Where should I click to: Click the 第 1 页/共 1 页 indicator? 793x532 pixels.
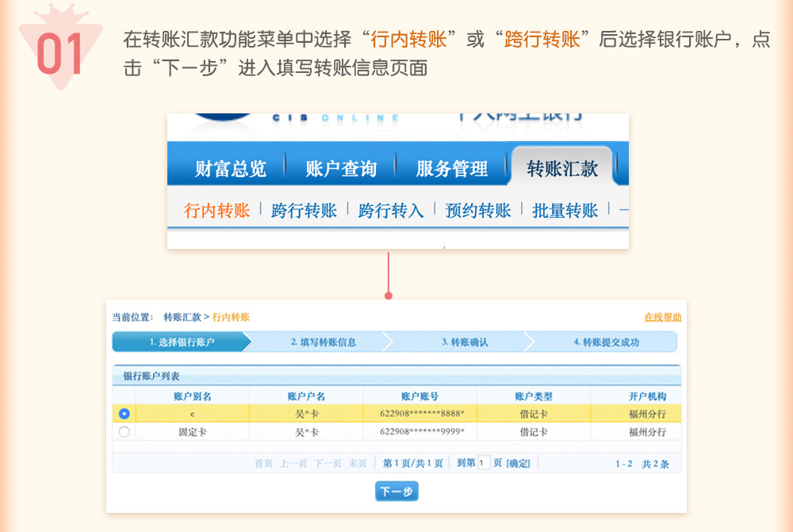[412, 463]
